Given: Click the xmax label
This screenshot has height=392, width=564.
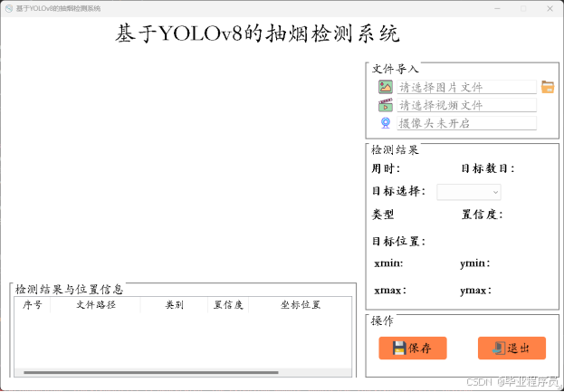Looking at the screenshot, I should pyautogui.click(x=390, y=291).
